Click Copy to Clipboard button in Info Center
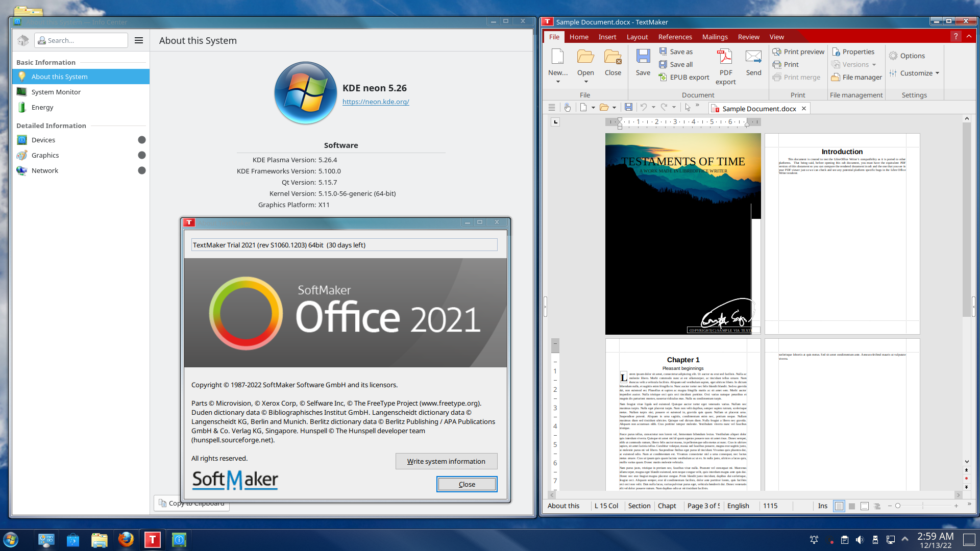The width and height of the screenshot is (980, 551). (x=192, y=504)
